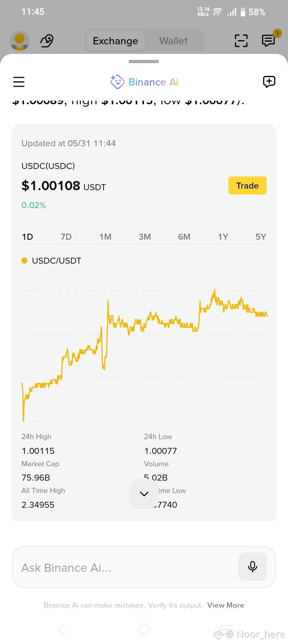Tap the sheet drag handle bar
Screen dimensions: 288x644
(x=144, y=62)
